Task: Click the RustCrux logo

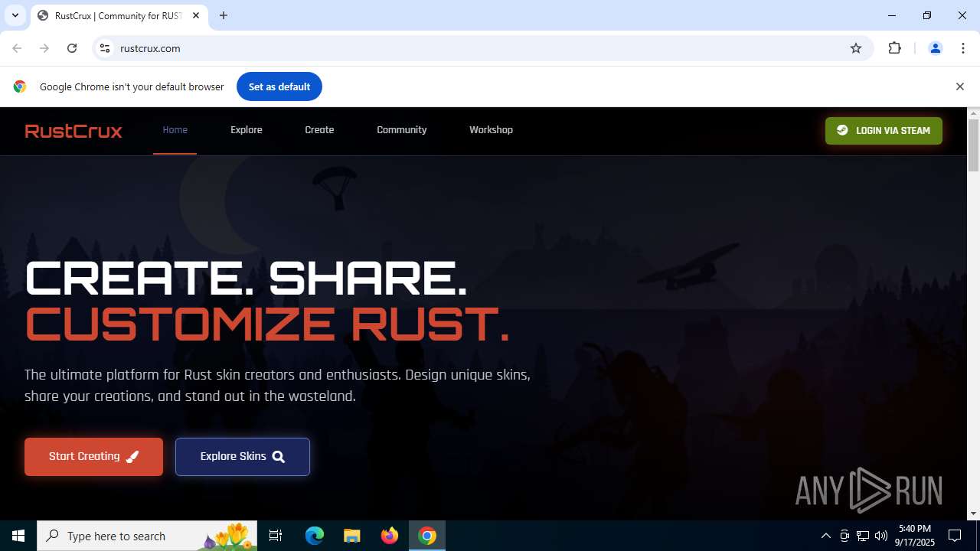Action: tap(73, 131)
